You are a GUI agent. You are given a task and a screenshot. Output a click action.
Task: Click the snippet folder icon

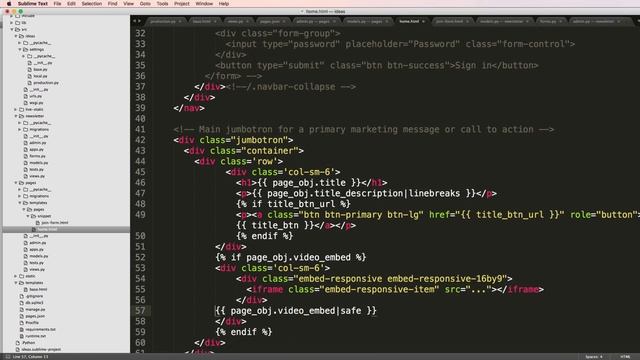pos(33,216)
